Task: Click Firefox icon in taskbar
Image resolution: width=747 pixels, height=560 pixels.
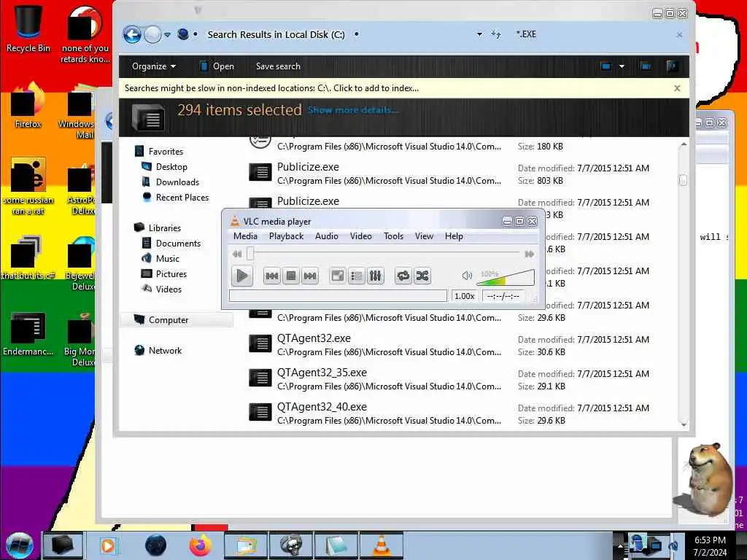Action: click(x=201, y=545)
